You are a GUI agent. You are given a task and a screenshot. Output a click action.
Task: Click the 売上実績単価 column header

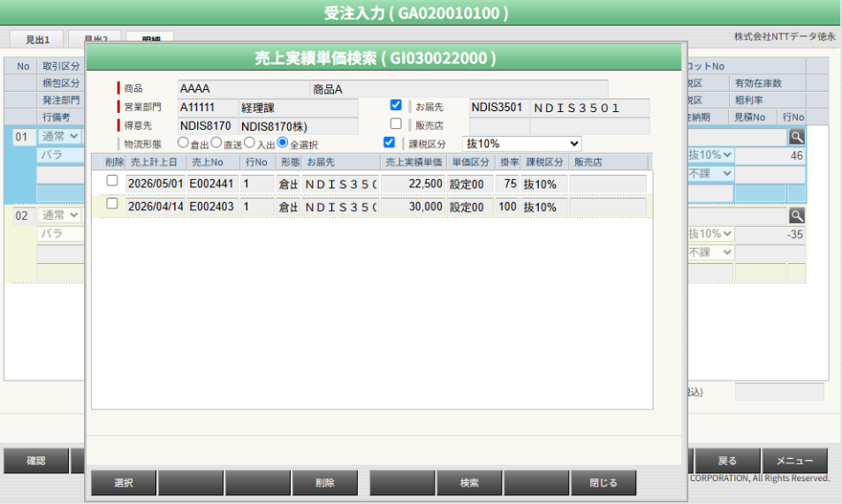pyautogui.click(x=413, y=162)
